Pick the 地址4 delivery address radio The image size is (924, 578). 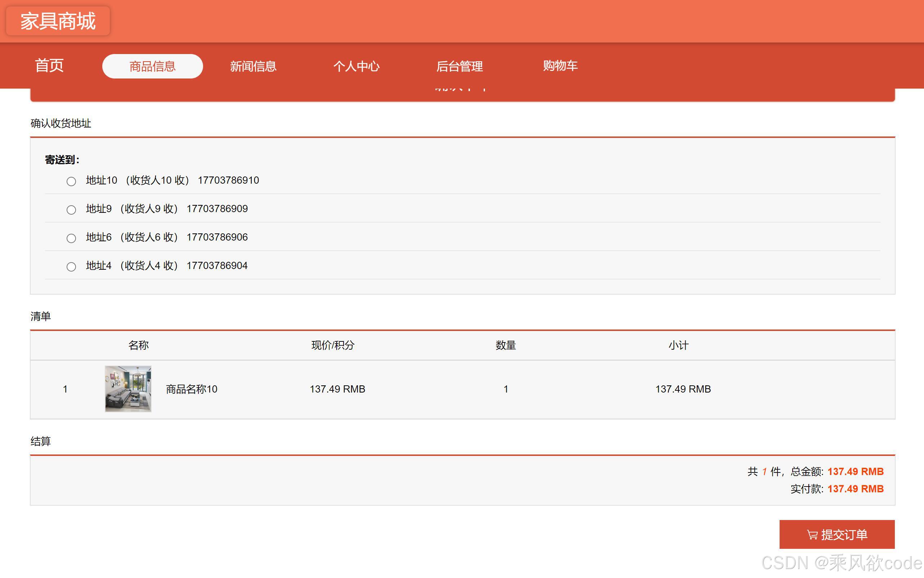71,266
